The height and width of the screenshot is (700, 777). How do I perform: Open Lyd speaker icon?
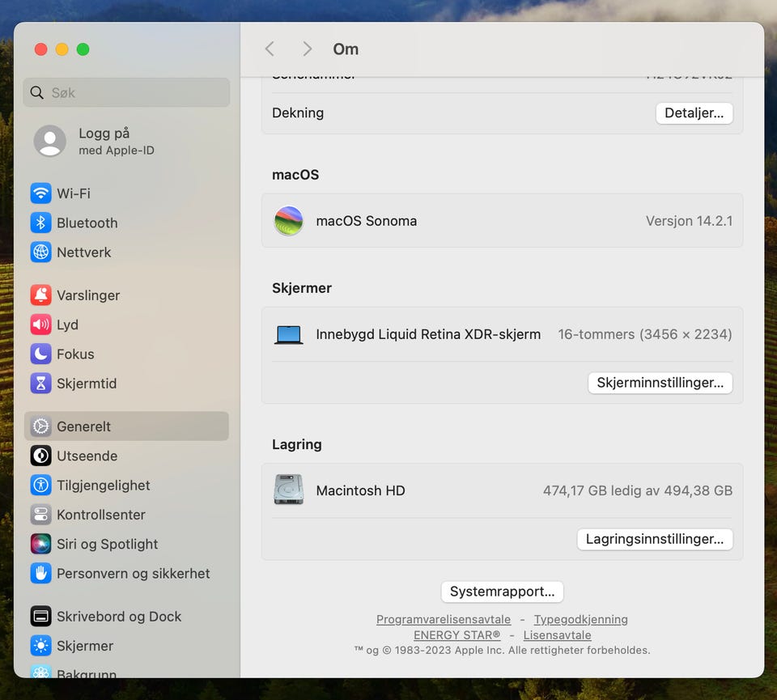coord(40,325)
